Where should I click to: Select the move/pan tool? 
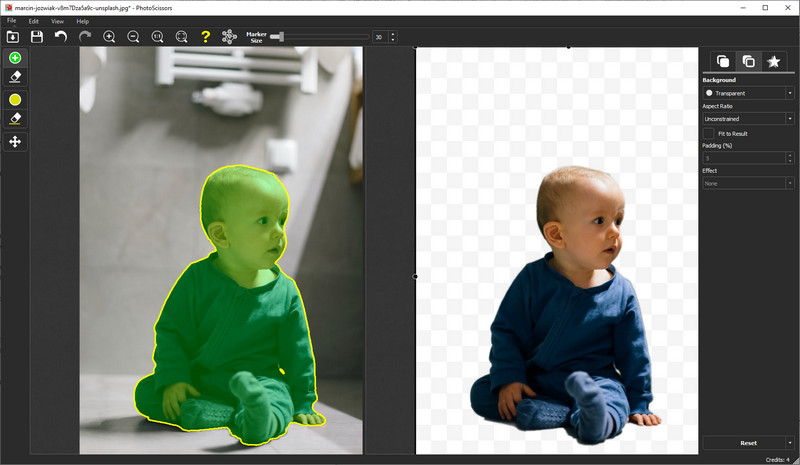(15, 142)
